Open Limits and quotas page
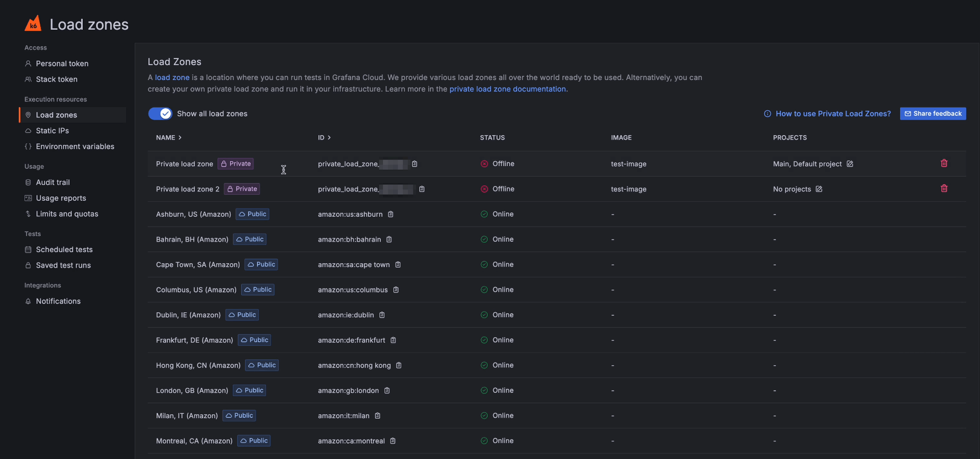980x459 pixels. pos(67,214)
